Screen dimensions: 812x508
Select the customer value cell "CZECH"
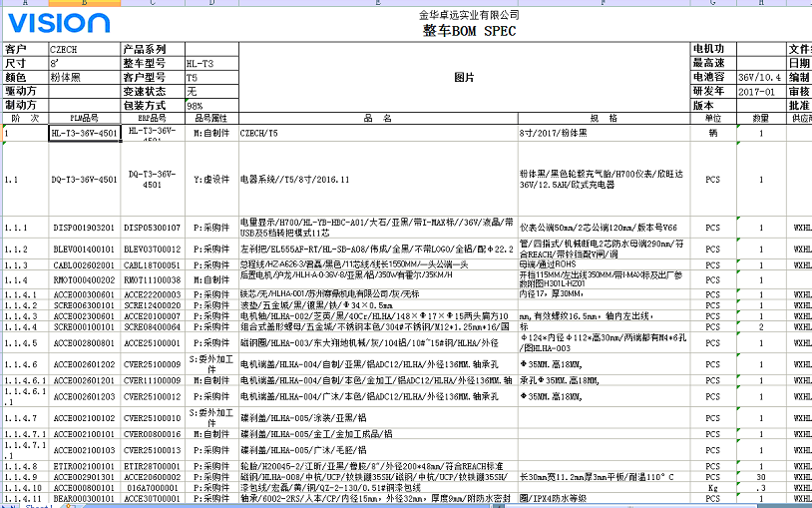point(85,50)
